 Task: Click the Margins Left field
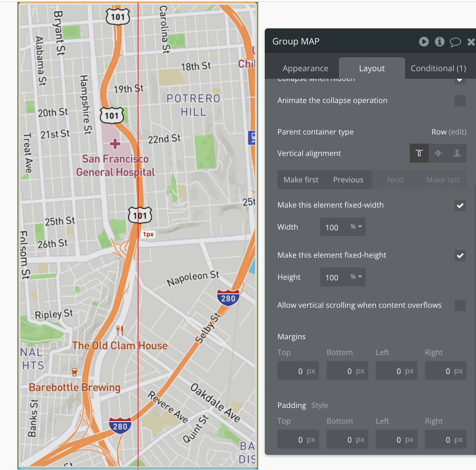click(397, 370)
